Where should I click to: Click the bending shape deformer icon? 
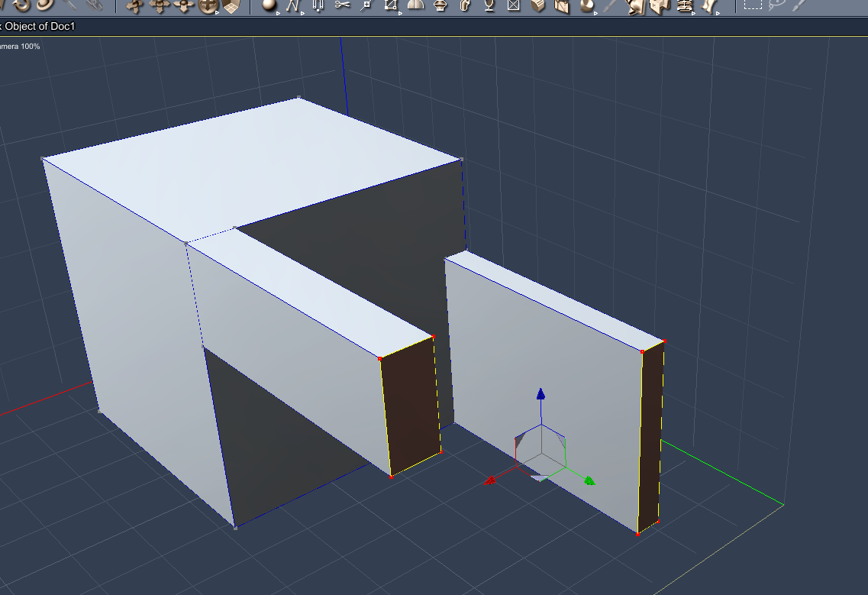(708, 6)
